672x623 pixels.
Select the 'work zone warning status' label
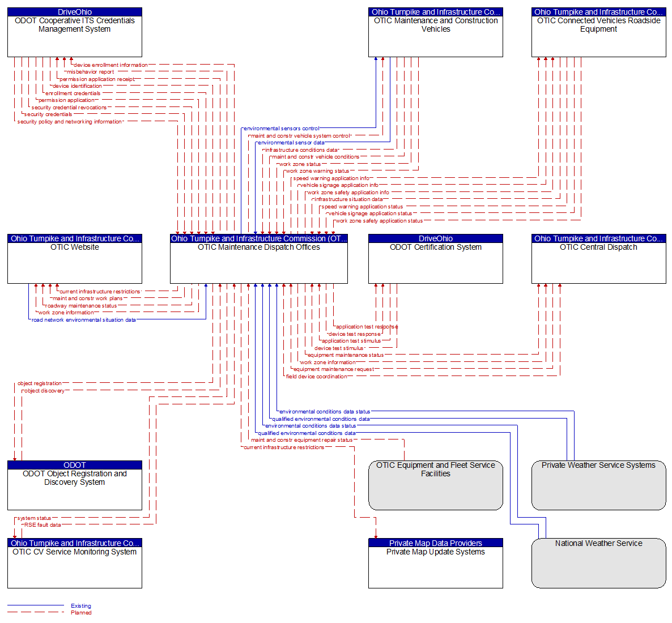[317, 171]
